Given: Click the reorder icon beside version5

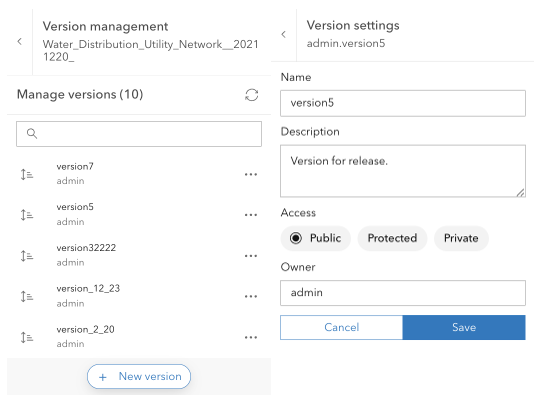Looking at the screenshot, I should (27, 215).
